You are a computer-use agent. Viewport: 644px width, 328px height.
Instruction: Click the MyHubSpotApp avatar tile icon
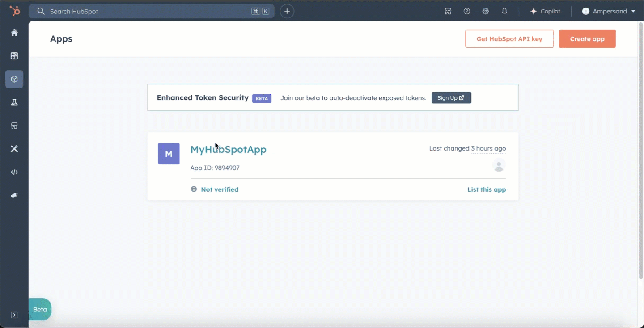[169, 153]
